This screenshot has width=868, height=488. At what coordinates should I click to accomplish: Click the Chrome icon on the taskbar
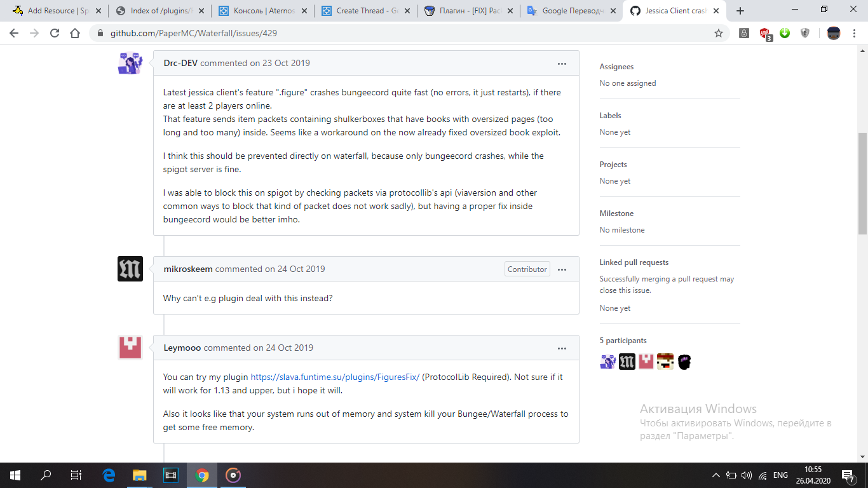(x=202, y=475)
